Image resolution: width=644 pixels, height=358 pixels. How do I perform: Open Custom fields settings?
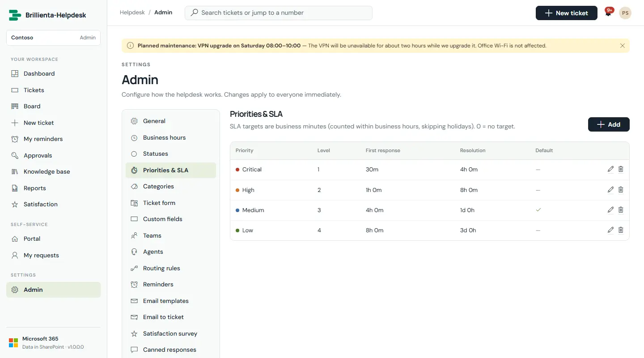[171, 219]
